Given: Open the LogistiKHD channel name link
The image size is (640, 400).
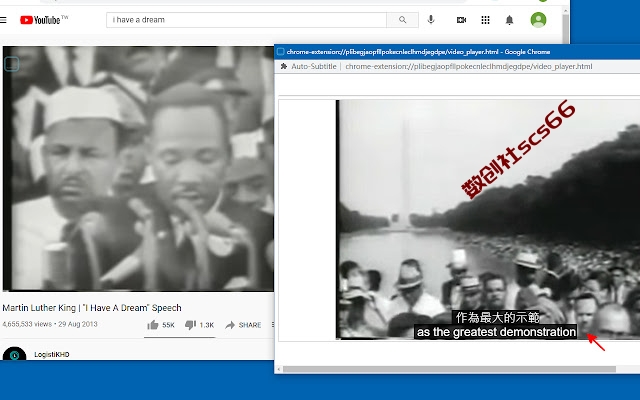Looking at the screenshot, I should (x=52, y=354).
